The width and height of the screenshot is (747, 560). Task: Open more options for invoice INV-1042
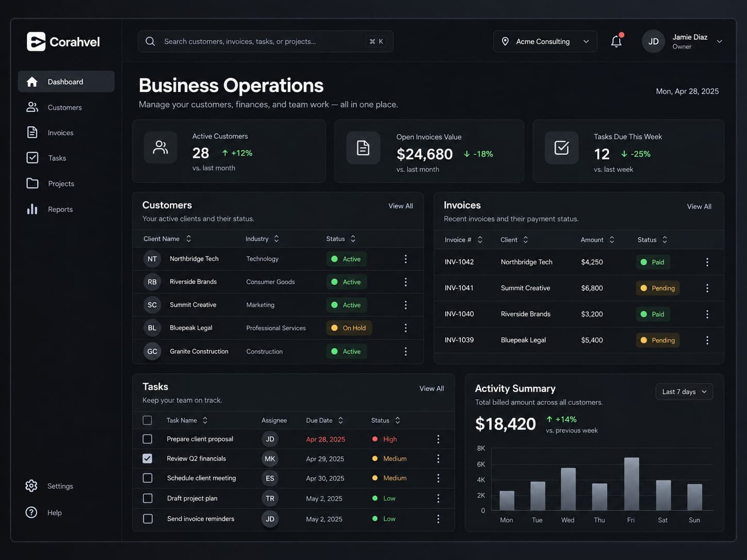(x=707, y=262)
